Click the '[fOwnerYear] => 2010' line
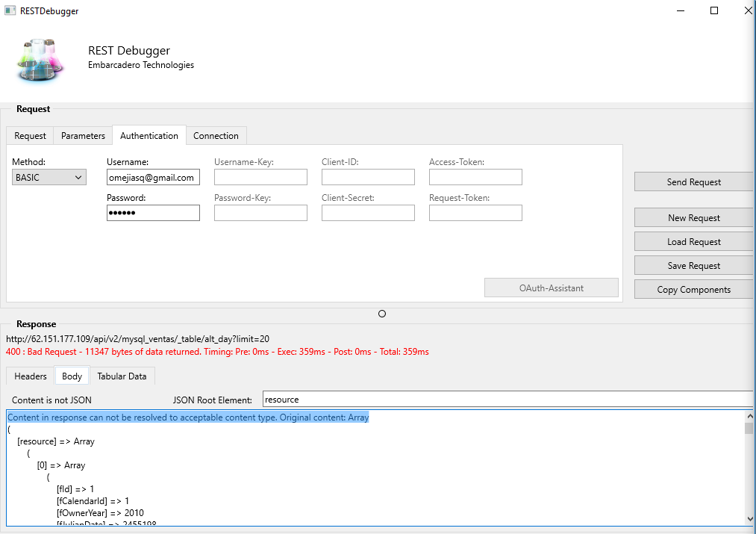Image resolution: width=756 pixels, height=534 pixels. [100, 513]
